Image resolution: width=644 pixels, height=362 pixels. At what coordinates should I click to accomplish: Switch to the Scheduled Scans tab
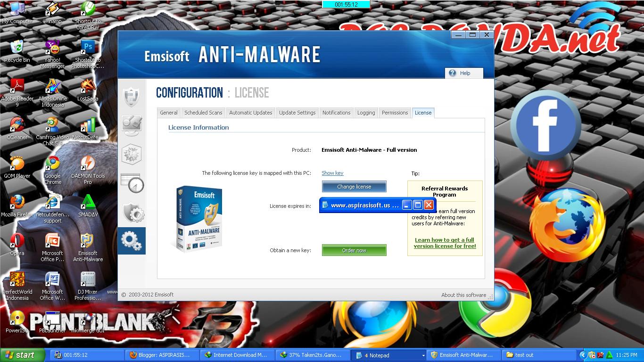(203, 113)
